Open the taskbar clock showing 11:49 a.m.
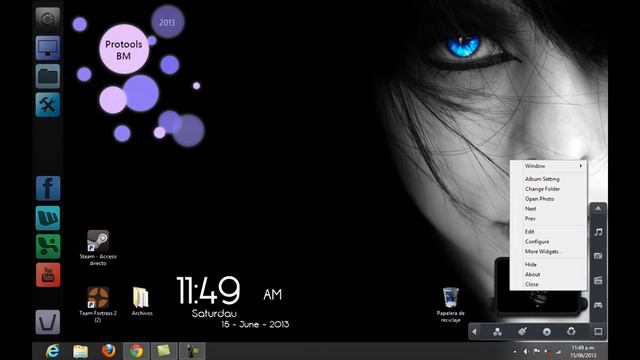Viewport: 640px width, 360px height. (x=584, y=351)
